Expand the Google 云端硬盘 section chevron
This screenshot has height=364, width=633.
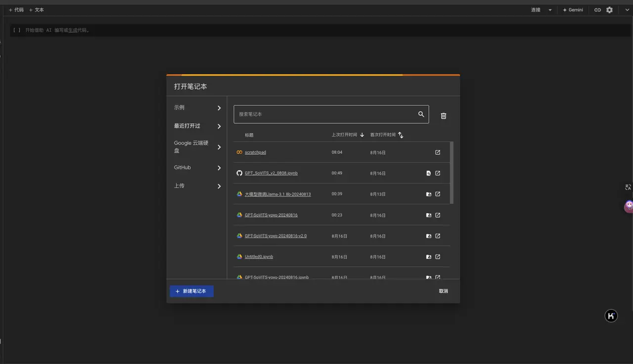(x=219, y=147)
